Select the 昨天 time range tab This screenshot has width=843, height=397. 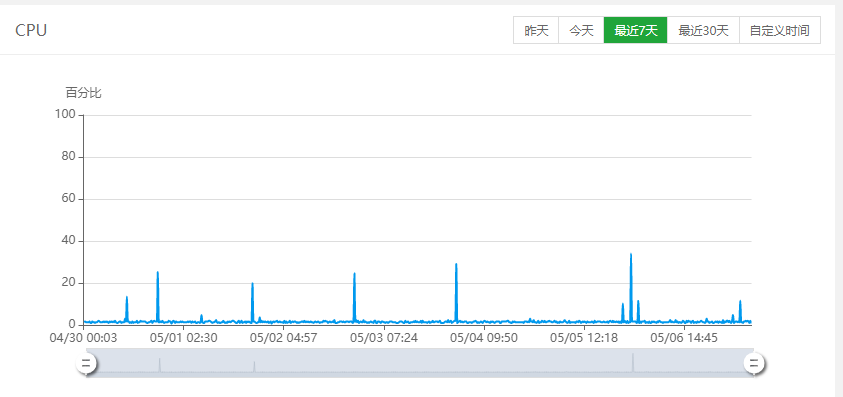(x=536, y=30)
